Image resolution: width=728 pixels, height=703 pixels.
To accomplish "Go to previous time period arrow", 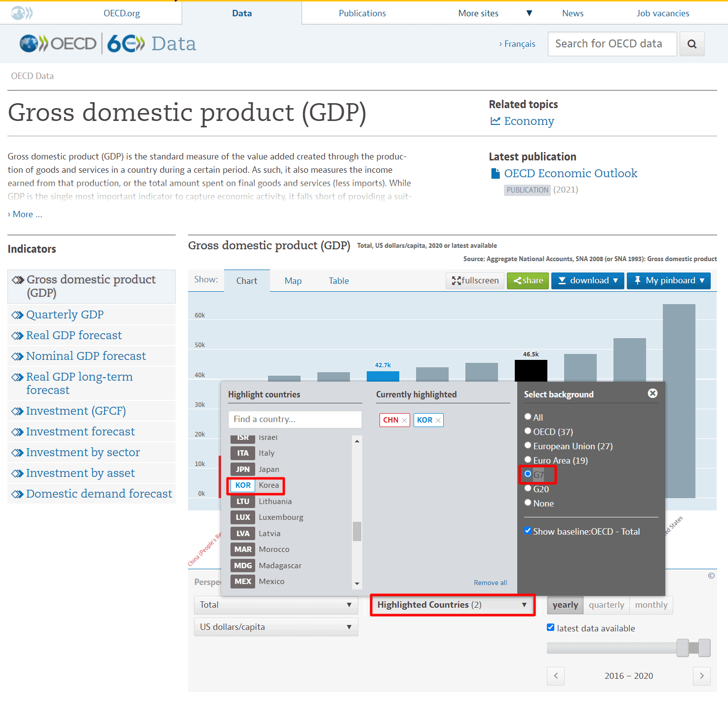I will coord(556,676).
